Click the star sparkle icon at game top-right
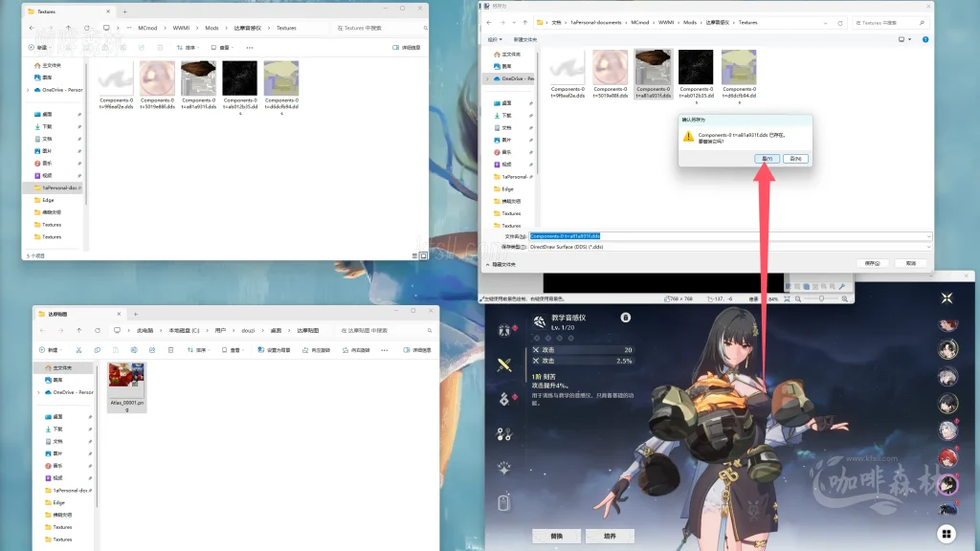This screenshot has height=551, width=980. tap(946, 298)
